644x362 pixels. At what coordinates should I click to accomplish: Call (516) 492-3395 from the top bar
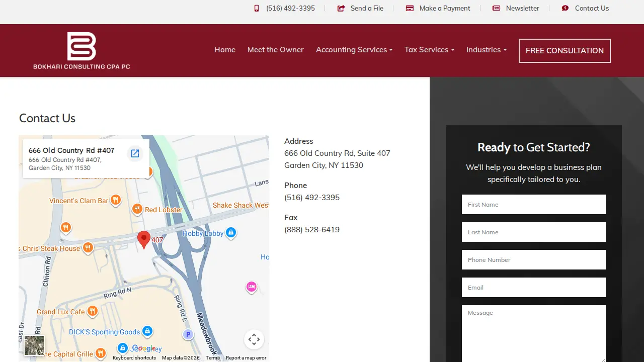(290, 8)
